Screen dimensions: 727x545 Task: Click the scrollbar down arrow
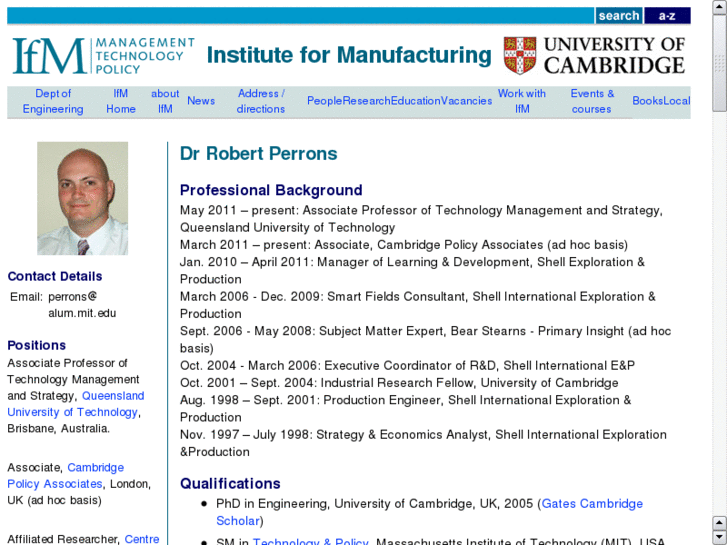click(720, 538)
